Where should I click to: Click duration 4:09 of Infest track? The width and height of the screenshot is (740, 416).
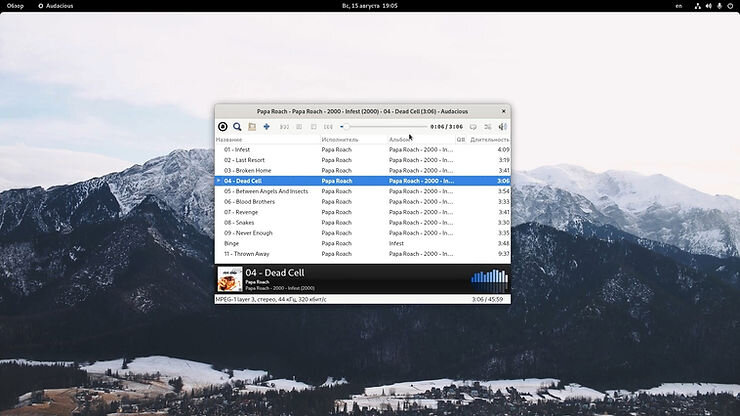coord(504,150)
